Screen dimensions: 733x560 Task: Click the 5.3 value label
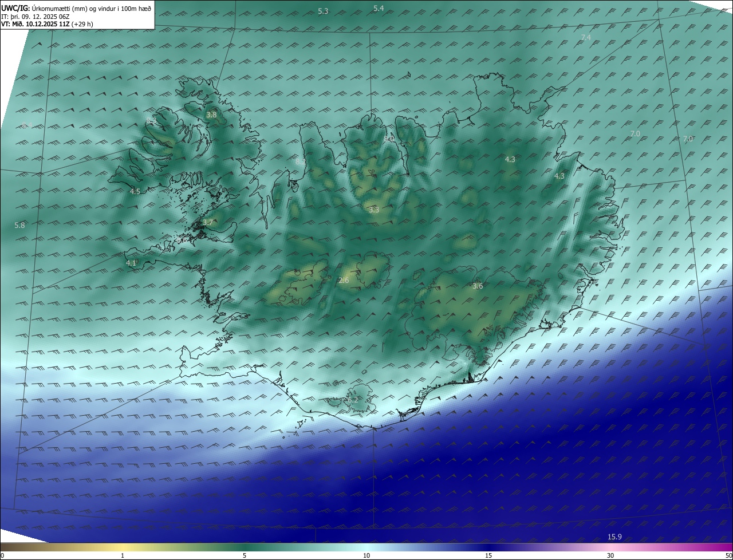click(x=323, y=11)
